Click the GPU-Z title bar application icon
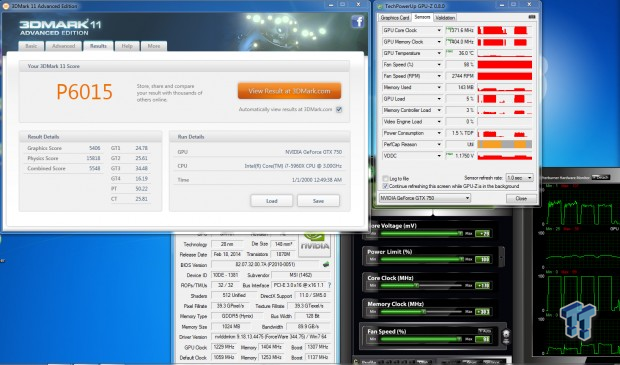The height and width of the screenshot is (365, 620). click(x=380, y=6)
